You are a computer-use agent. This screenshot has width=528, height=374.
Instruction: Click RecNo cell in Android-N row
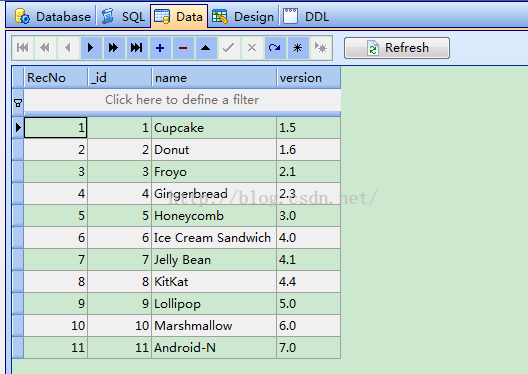[56, 347]
